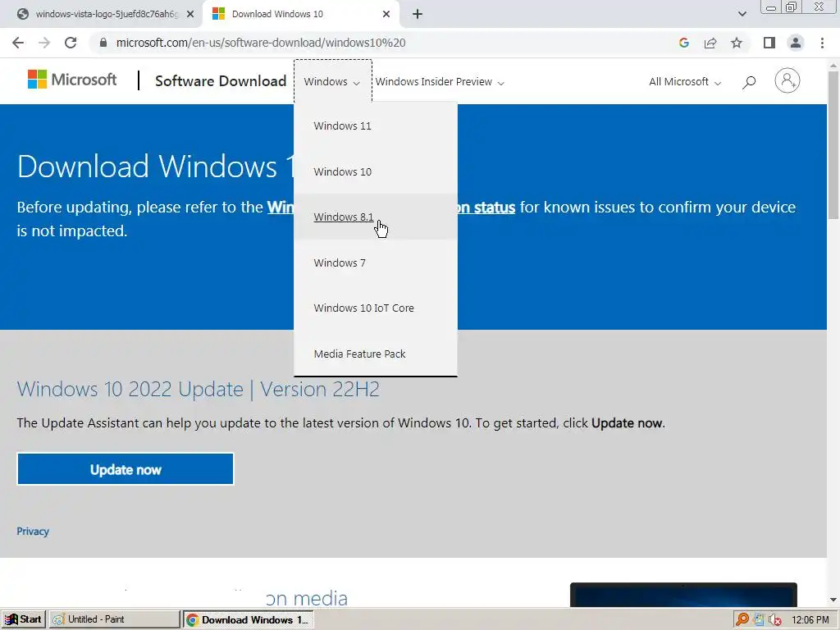The width and height of the screenshot is (840, 630).
Task: Select Windows 8.1 from the menu
Action: tap(376, 217)
